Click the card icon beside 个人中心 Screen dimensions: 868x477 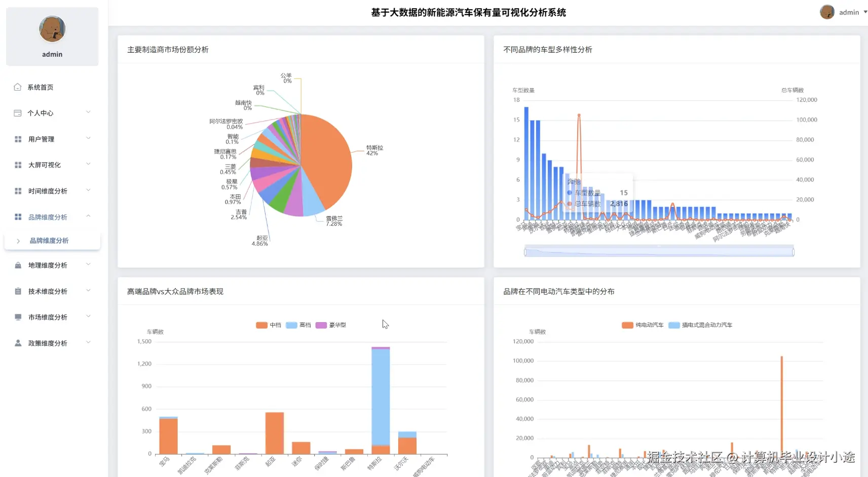(x=18, y=113)
